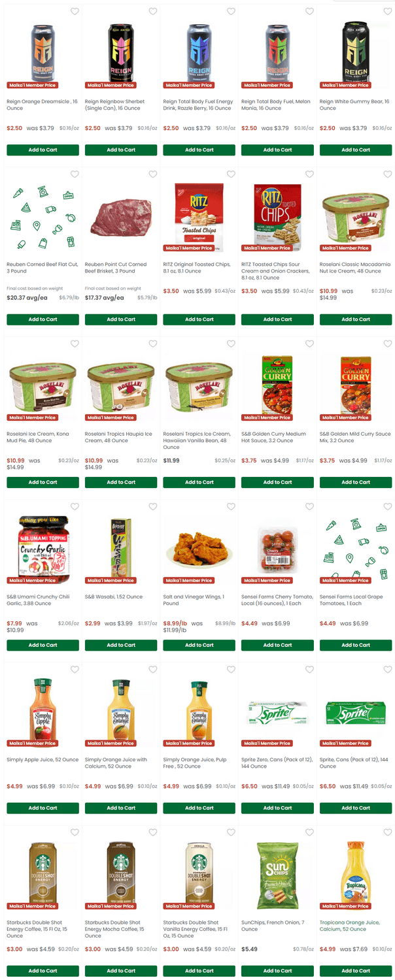Screen dimensions: 395x980
Task: Add Reign Total Body Fuel Melon Mania to cart
Action: (x=277, y=150)
